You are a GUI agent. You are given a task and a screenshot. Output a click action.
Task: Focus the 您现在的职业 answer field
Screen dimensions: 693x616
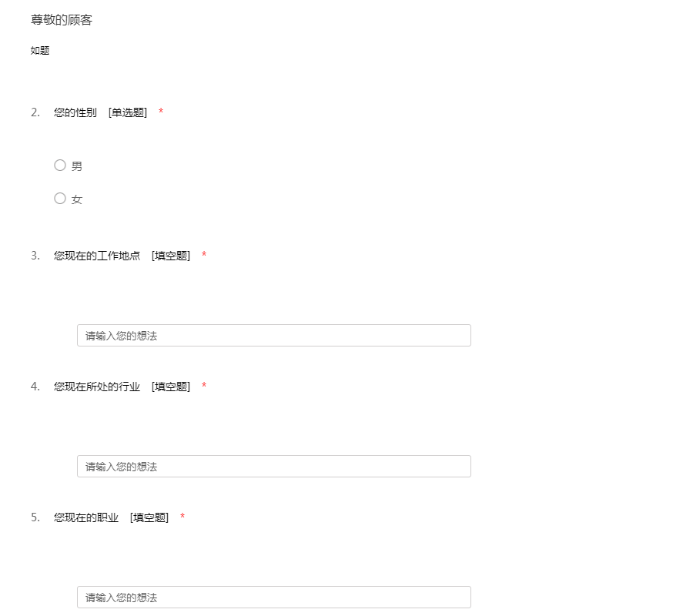point(274,597)
